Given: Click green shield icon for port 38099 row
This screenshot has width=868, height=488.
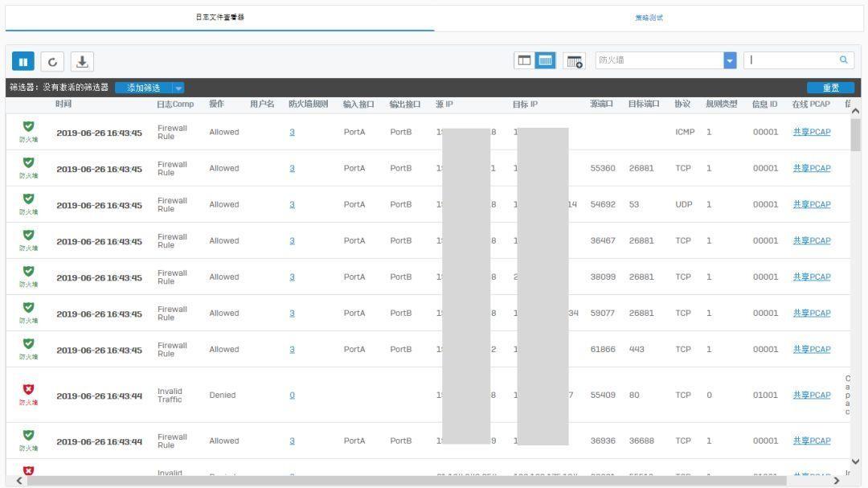Looking at the screenshot, I should coord(29,272).
